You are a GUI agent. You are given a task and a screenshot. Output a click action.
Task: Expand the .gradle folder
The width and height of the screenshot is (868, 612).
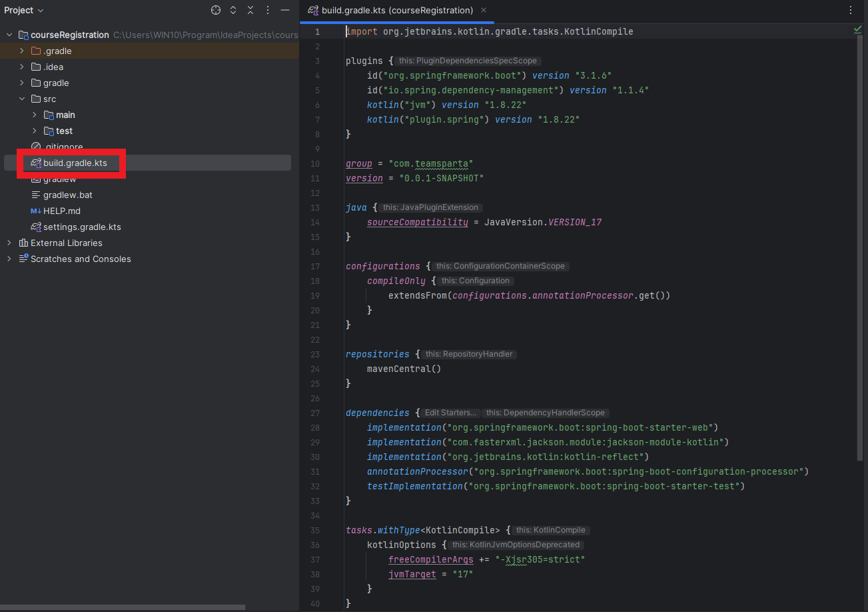[x=21, y=51]
